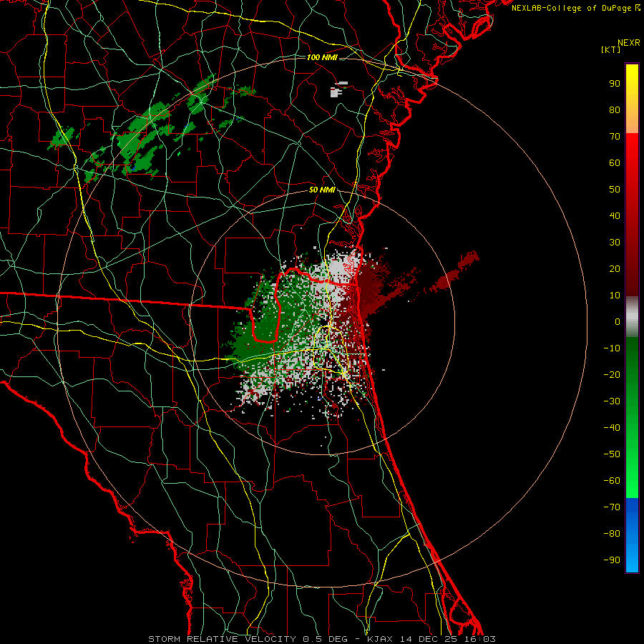Click the gray zero-velocity segment of the color bar
The width and height of the screenshot is (644, 644).
[632, 317]
